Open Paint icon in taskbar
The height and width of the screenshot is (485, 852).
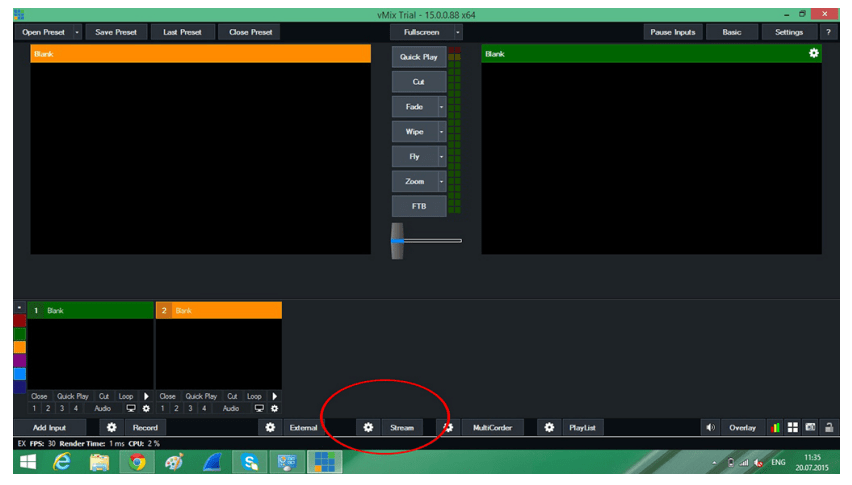coord(174,462)
